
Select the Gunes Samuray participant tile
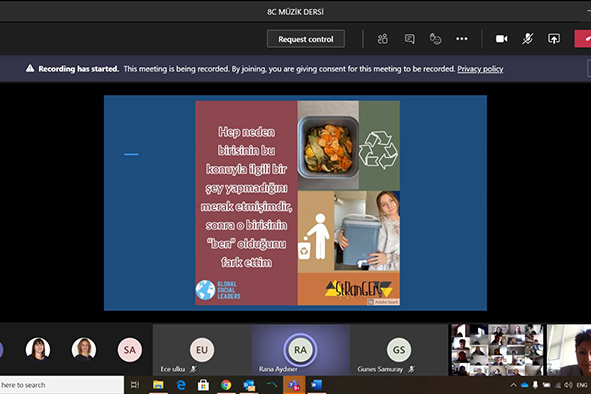tap(399, 350)
